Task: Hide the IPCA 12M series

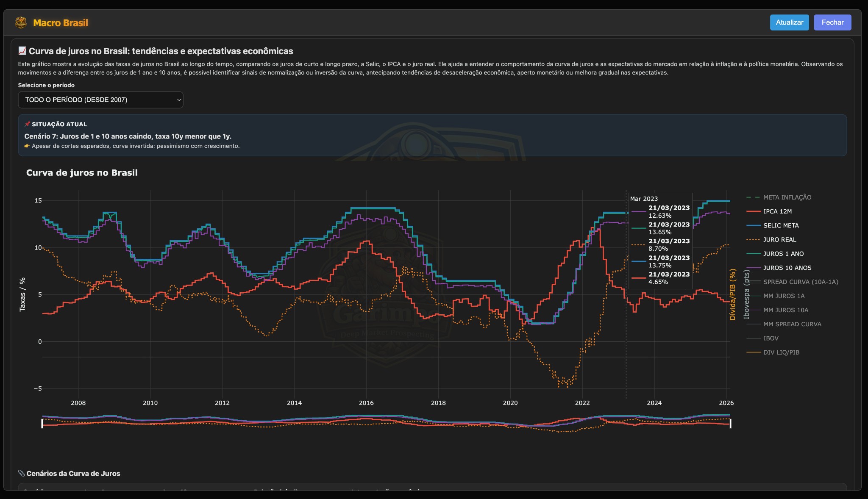Action: click(777, 211)
